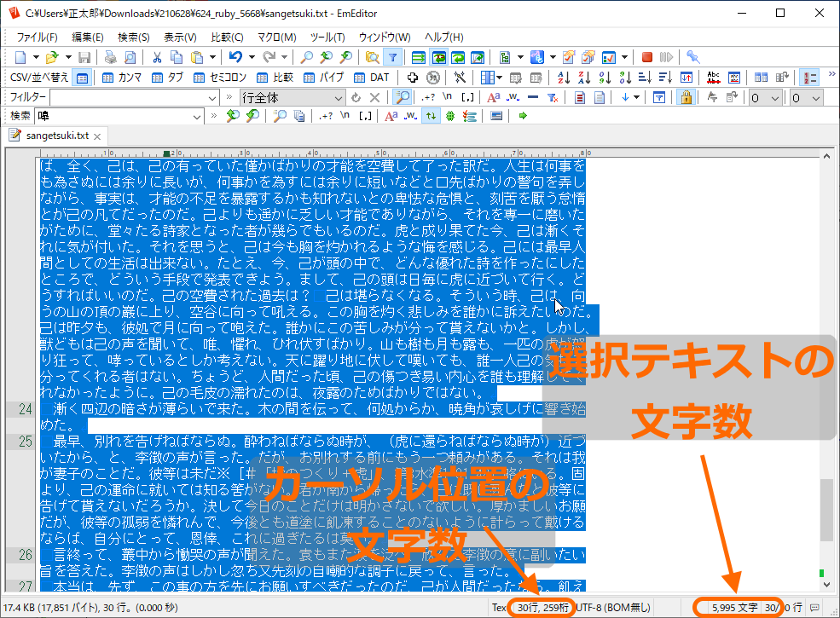Toggle the padlock icon on the toolbar
The height and width of the screenshot is (618, 840).
click(686, 96)
